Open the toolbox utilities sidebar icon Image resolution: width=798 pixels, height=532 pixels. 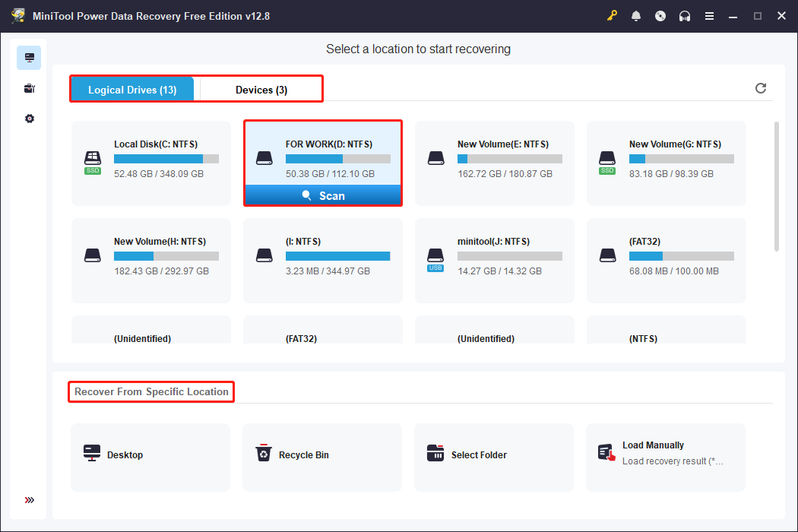(x=29, y=88)
